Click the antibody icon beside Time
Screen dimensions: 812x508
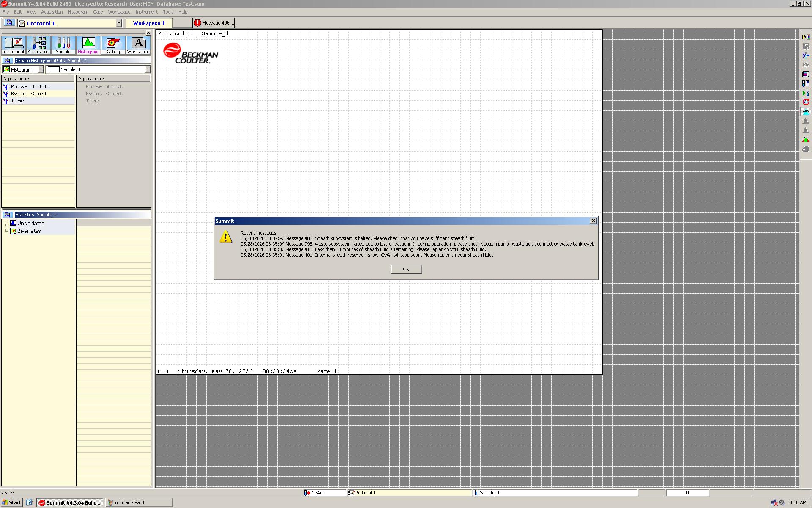pos(6,101)
